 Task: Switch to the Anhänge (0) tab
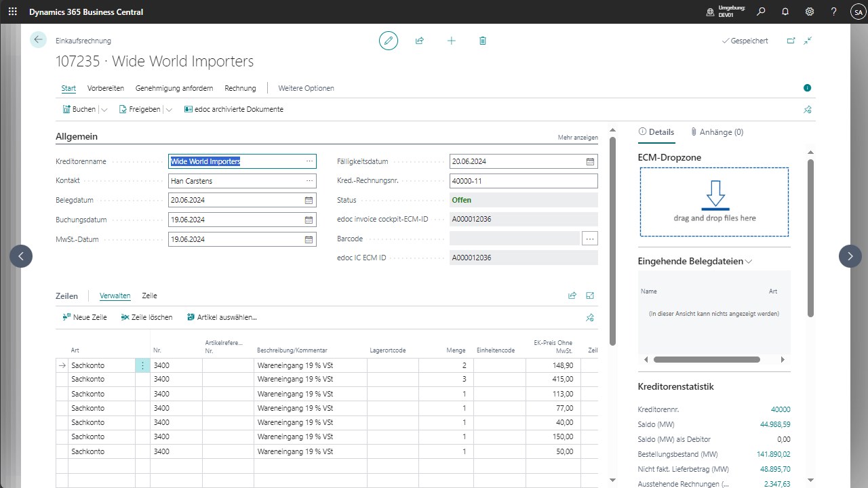(717, 132)
